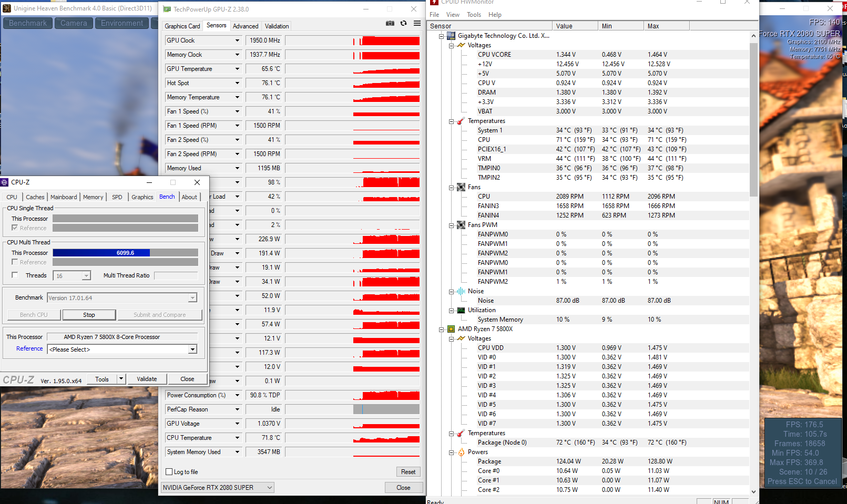Viewport: 847px width, 504px height.
Task: Reset the GPU-Z sensor readings
Action: click(409, 472)
